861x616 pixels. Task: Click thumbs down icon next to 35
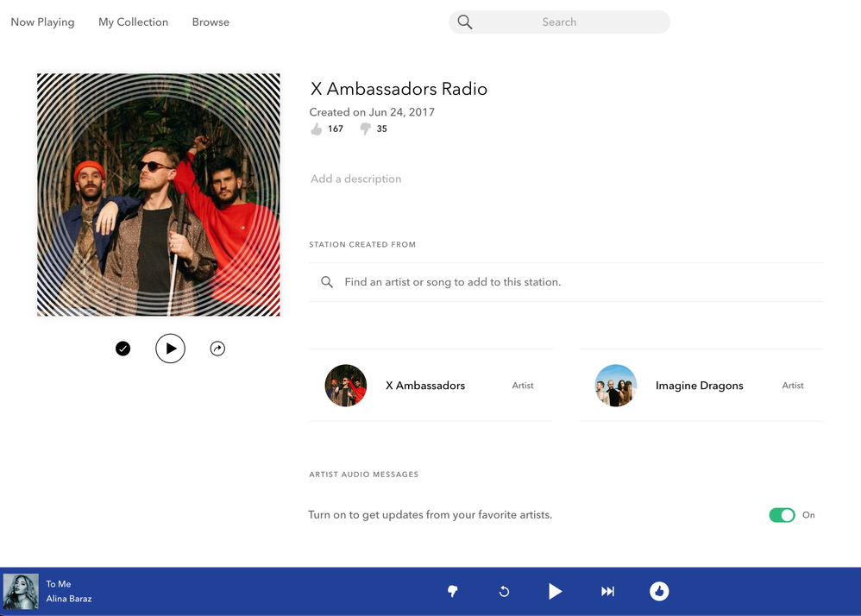tap(365, 129)
